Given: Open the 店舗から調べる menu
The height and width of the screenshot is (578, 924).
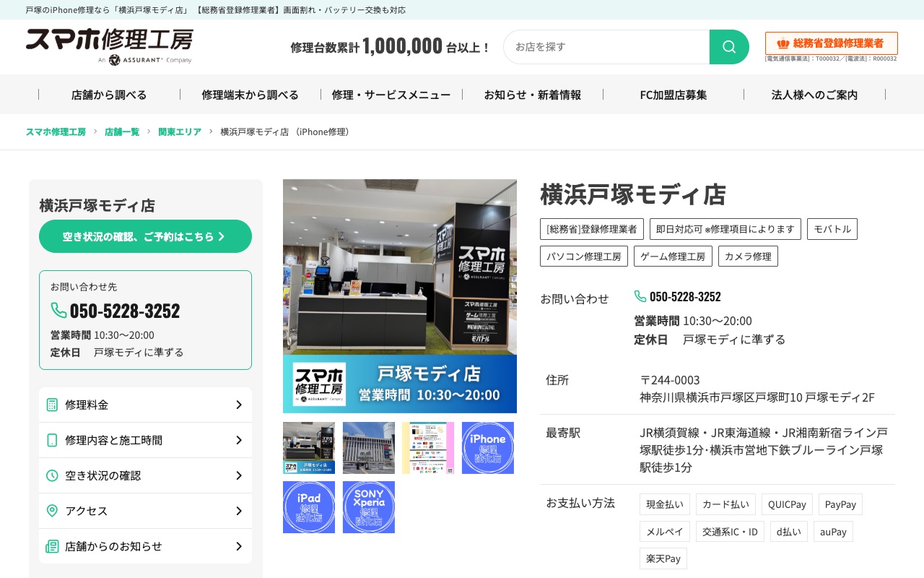Looking at the screenshot, I should coord(109,95).
